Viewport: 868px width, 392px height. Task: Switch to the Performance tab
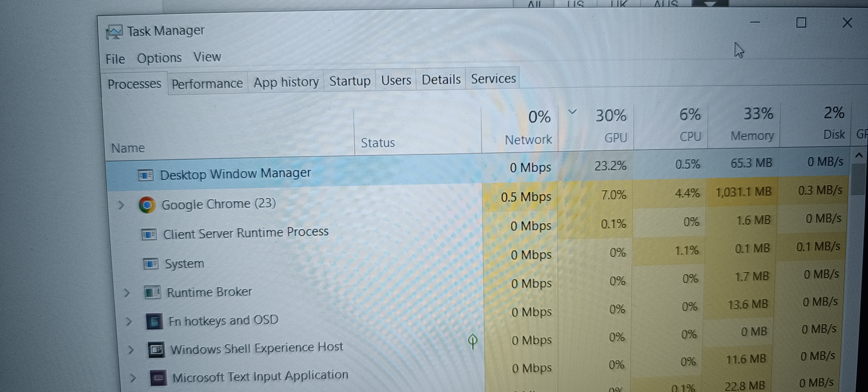pos(207,83)
